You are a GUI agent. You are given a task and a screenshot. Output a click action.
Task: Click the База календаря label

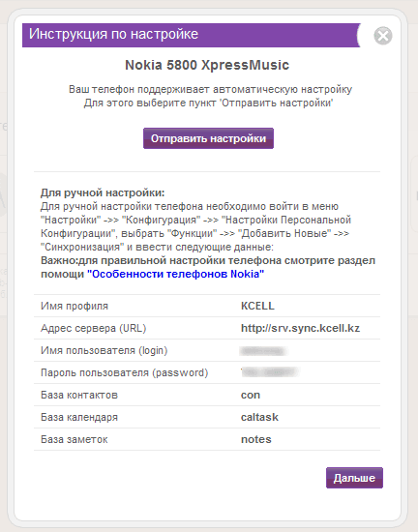79,417
